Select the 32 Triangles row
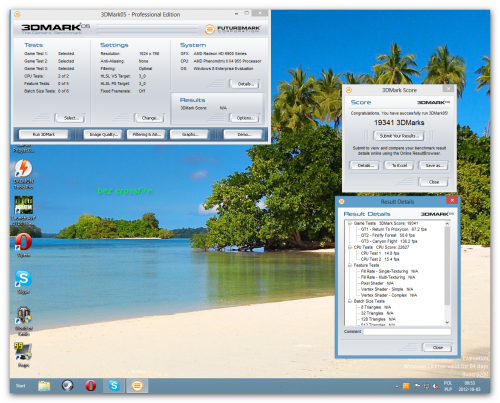 click(x=377, y=313)
